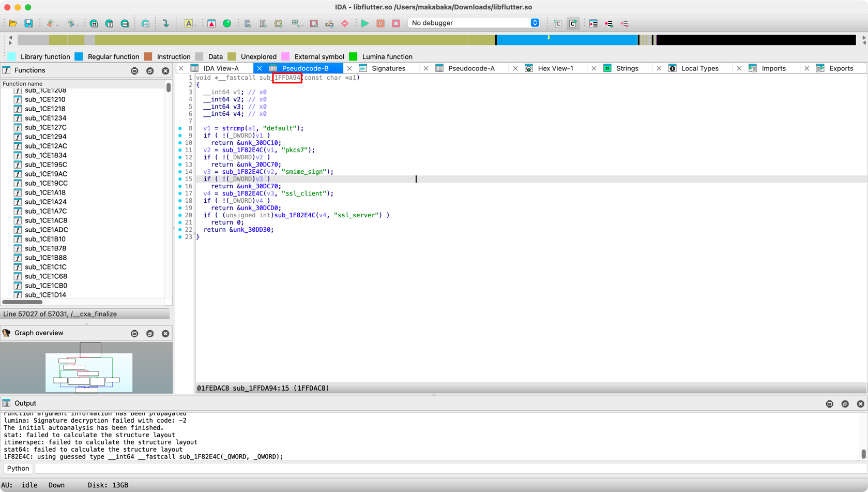Float the Output panel
Screen dimensions: 868x492
coord(845,404)
